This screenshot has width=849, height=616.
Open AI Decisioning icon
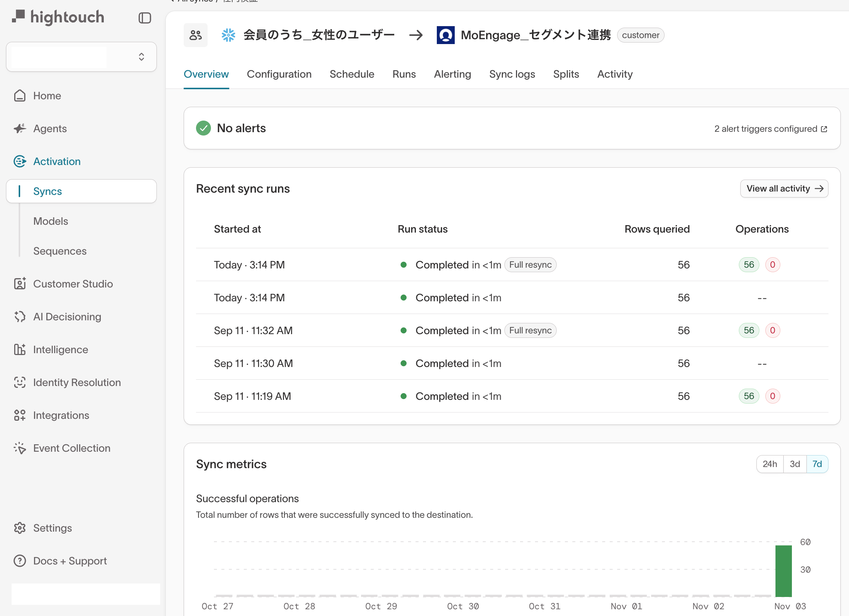pyautogui.click(x=19, y=317)
